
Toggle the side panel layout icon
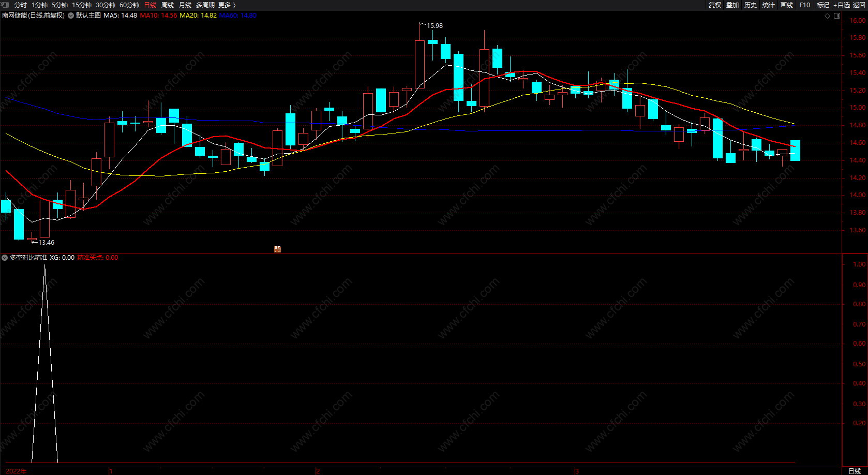point(837,16)
